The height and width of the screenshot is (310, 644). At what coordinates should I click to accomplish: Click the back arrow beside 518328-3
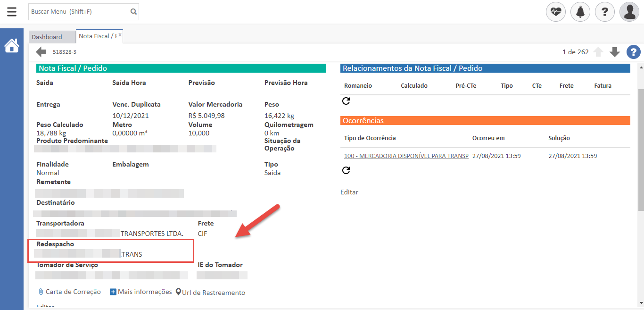(41, 52)
